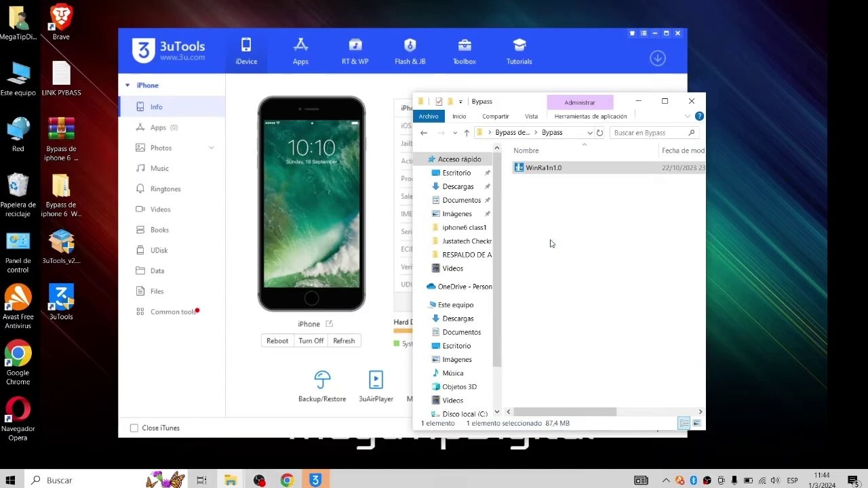Click the Reboot button under the iPhone
The width and height of the screenshot is (868, 488).
coord(277,341)
